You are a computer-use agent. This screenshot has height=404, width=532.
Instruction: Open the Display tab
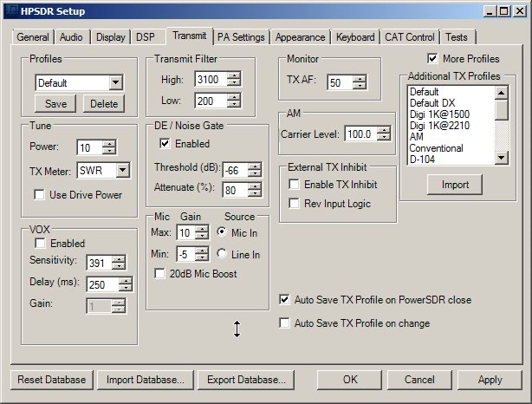click(x=111, y=37)
